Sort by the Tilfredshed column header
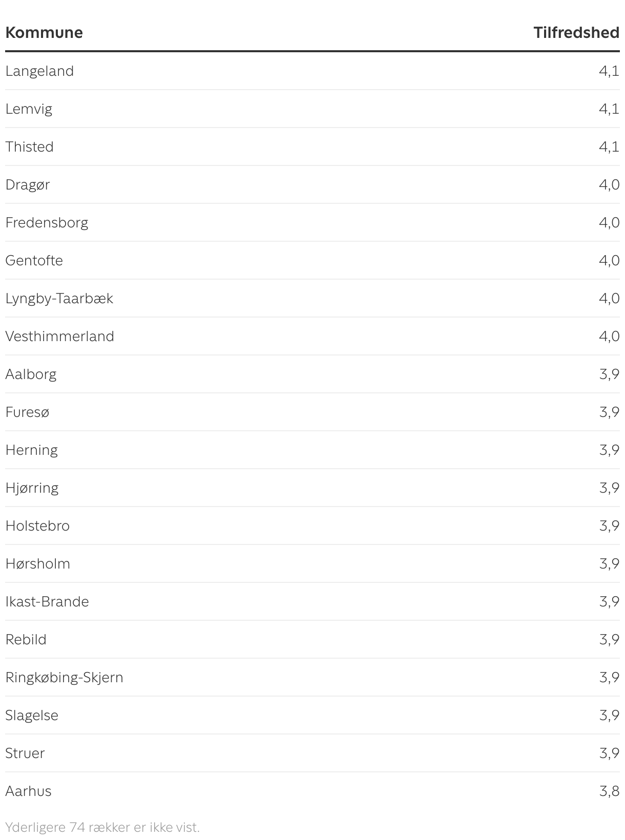This screenshot has width=625, height=840. 576,32
